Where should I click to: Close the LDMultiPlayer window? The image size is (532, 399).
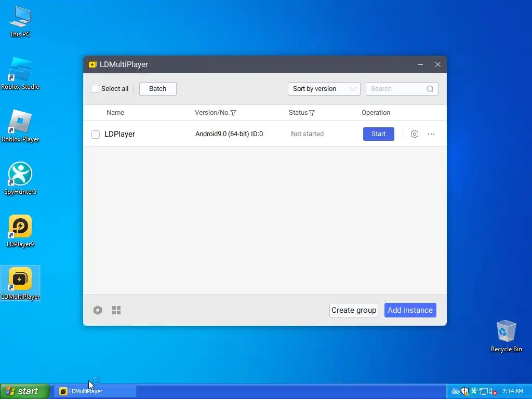437,64
